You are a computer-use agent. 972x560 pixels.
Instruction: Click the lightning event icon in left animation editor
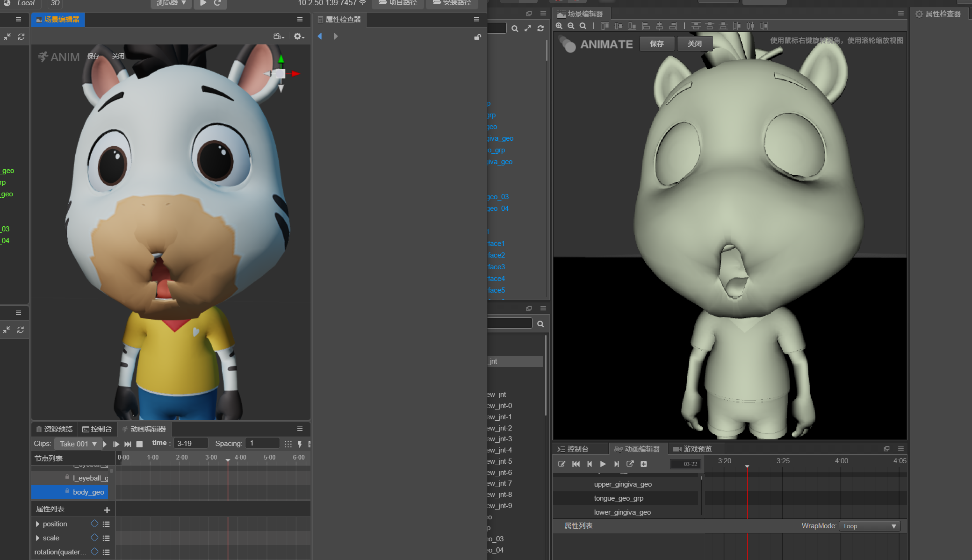coord(300,444)
